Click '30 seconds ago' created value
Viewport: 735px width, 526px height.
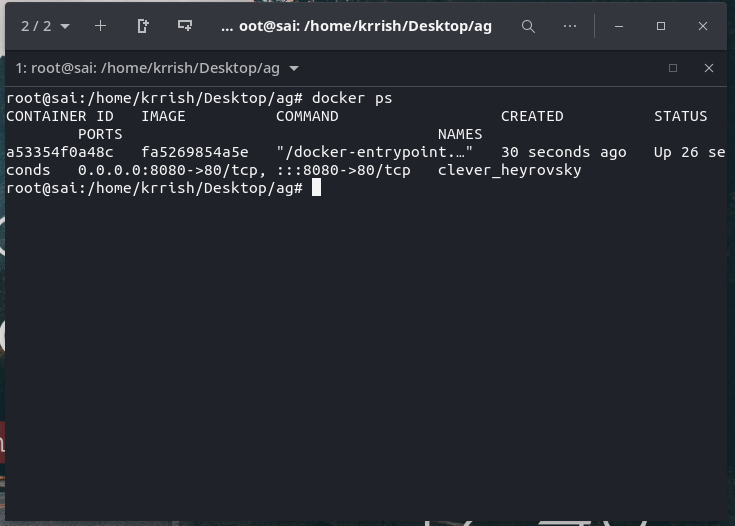click(x=563, y=152)
